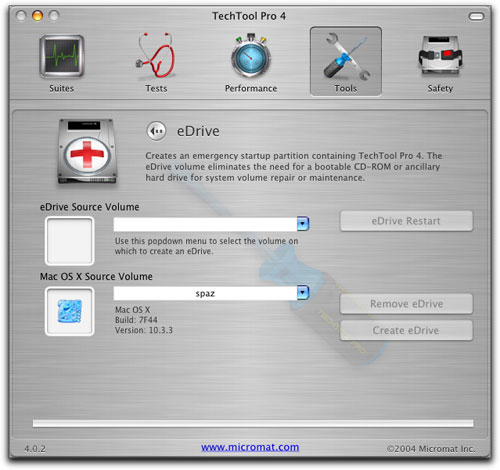This screenshot has width=500, height=470.
Task: Click the Remove eDrive button
Action: (x=406, y=304)
